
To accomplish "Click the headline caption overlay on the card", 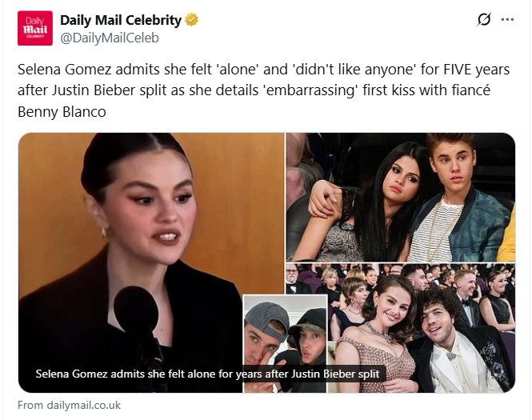I will click(211, 374).
